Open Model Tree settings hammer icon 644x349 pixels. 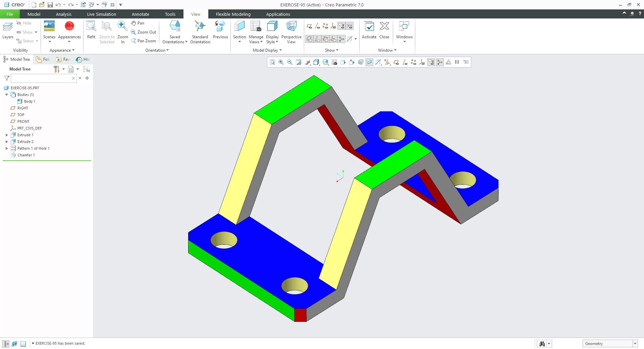click(x=56, y=69)
